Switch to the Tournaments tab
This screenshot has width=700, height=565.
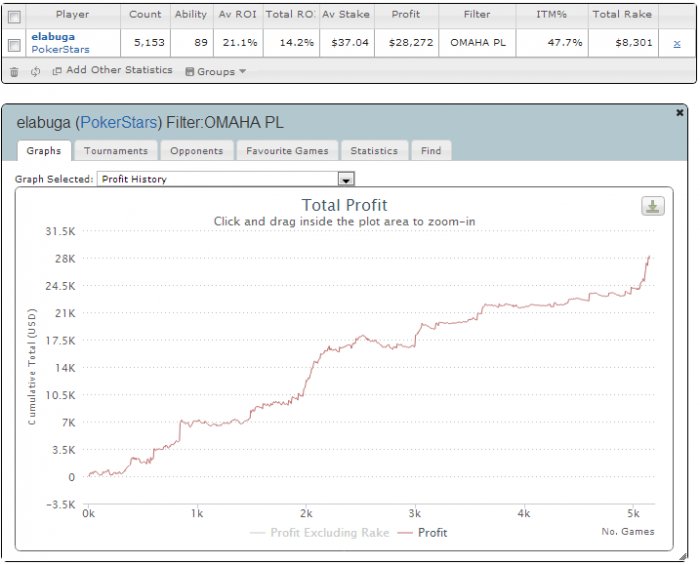coord(116,151)
